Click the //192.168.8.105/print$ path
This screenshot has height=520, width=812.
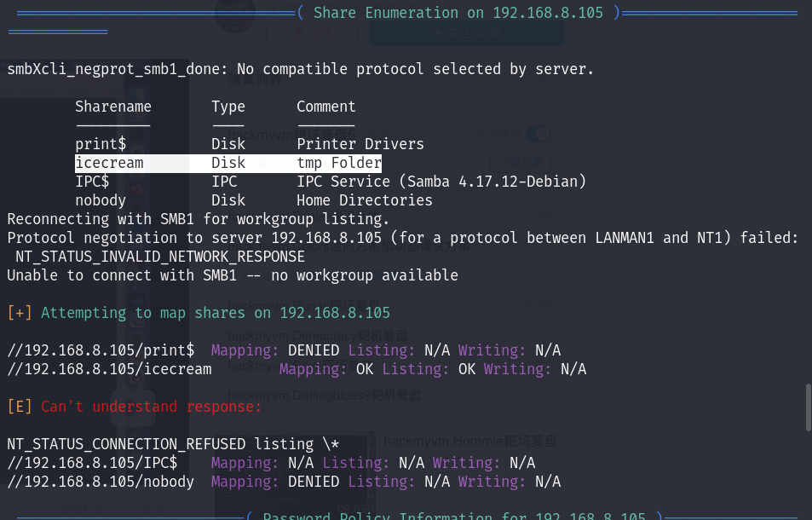[x=101, y=350]
